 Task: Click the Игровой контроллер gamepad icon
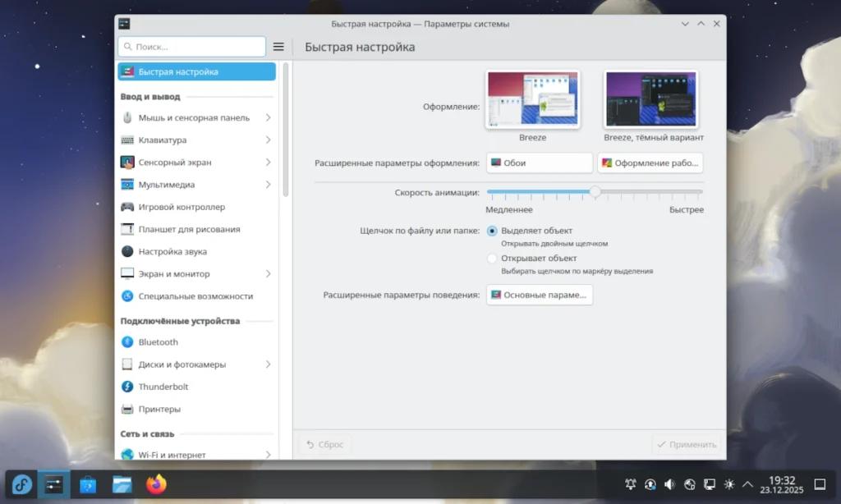pos(127,207)
